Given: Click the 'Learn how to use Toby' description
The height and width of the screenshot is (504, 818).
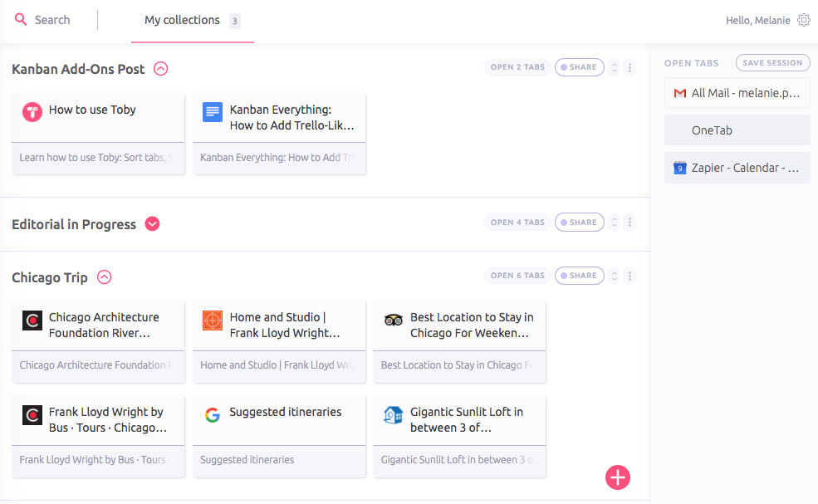Looking at the screenshot, I should [x=96, y=158].
